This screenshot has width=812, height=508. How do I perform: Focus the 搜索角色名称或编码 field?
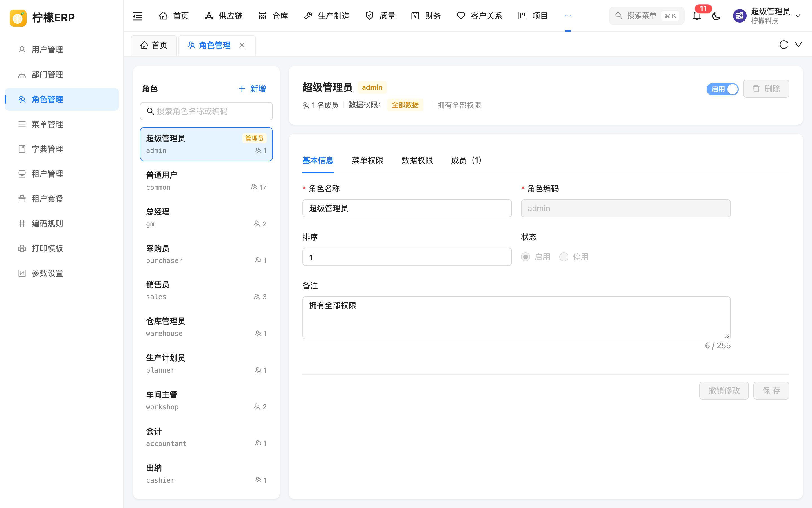(206, 111)
